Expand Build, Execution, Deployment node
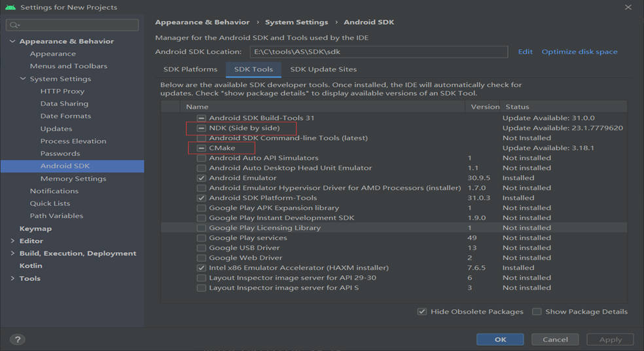644x351 pixels. click(x=12, y=253)
